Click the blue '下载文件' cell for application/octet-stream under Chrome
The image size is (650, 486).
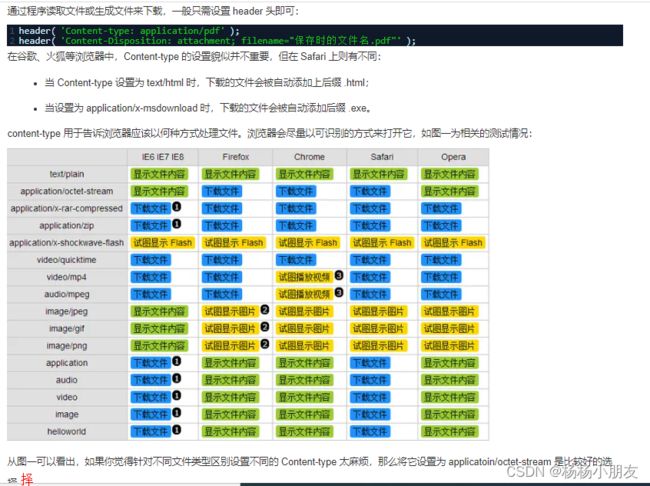click(x=296, y=191)
